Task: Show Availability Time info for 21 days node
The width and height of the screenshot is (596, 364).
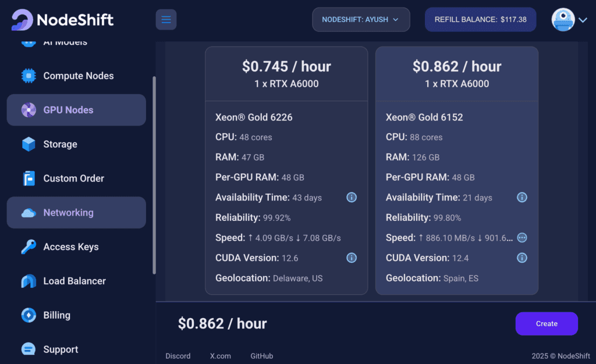Action: (522, 197)
